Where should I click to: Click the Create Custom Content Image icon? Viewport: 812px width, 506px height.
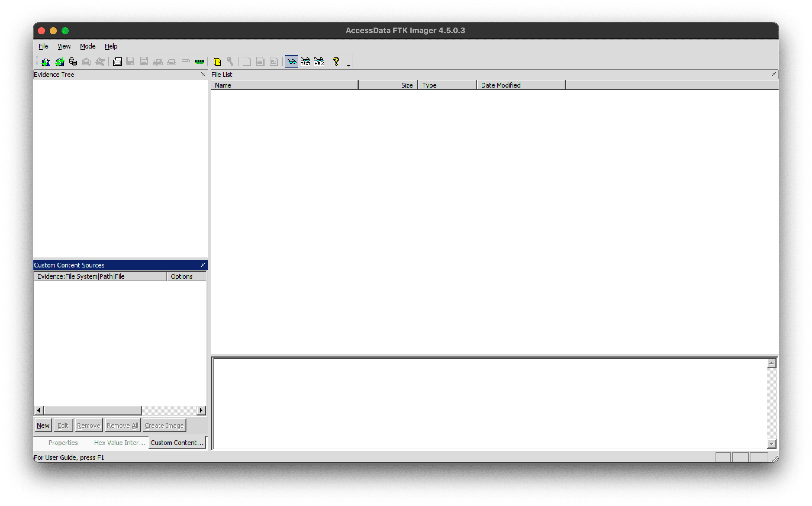click(x=172, y=62)
